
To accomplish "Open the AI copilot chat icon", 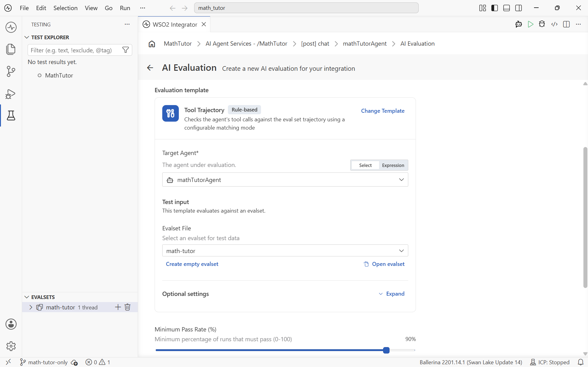I will [519, 24].
